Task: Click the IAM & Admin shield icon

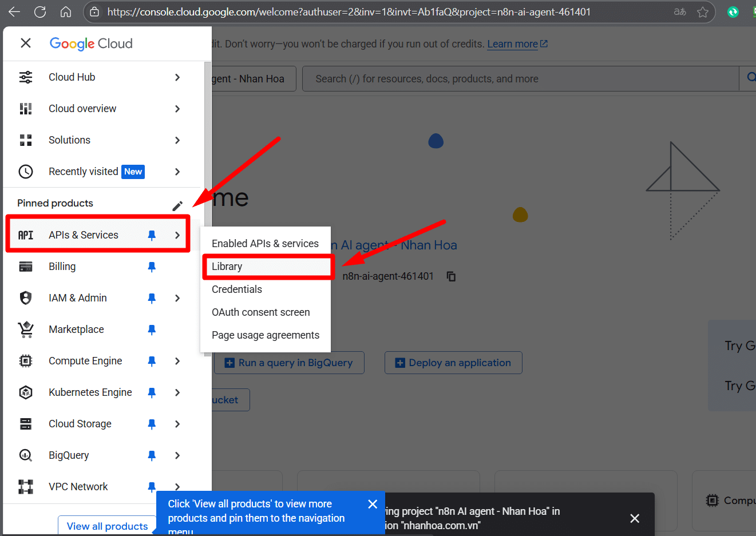Action: coord(26,298)
